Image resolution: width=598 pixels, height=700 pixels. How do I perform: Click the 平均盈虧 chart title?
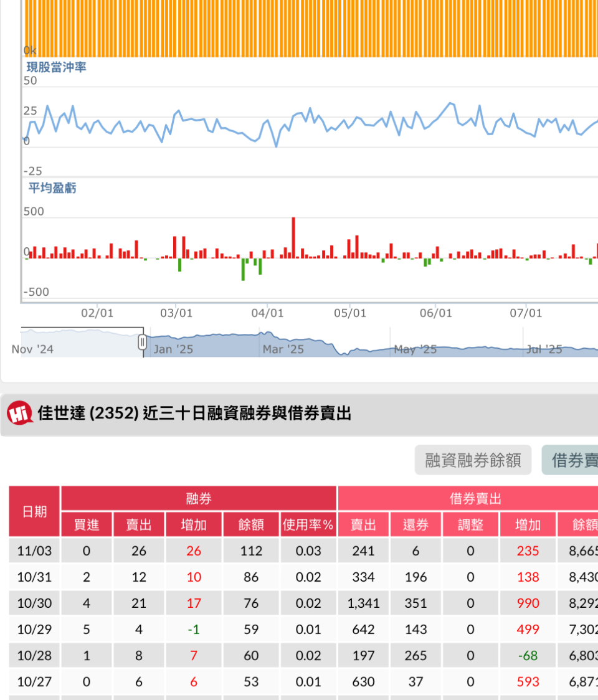[x=52, y=187]
